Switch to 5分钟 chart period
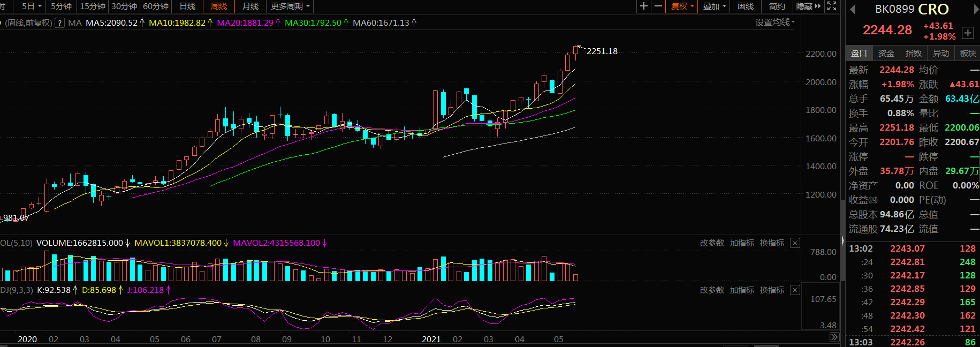This screenshot has width=980, height=347. [61, 6]
